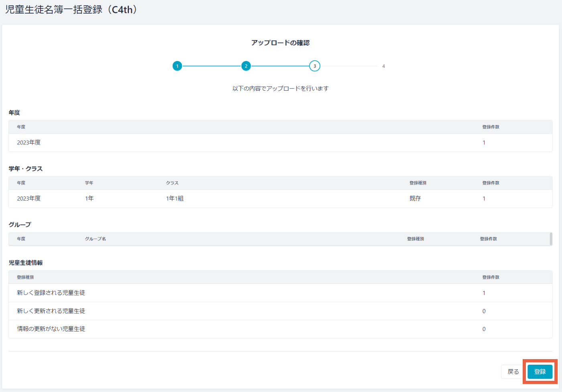Click 登録件数 header in 児童生徒情報 table
This screenshot has height=392, width=562.
(x=491, y=277)
